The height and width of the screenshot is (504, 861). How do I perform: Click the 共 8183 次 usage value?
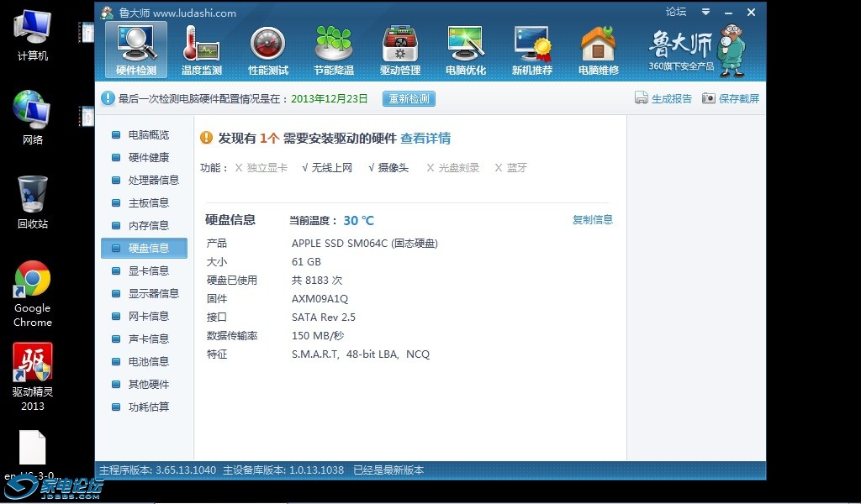(317, 281)
